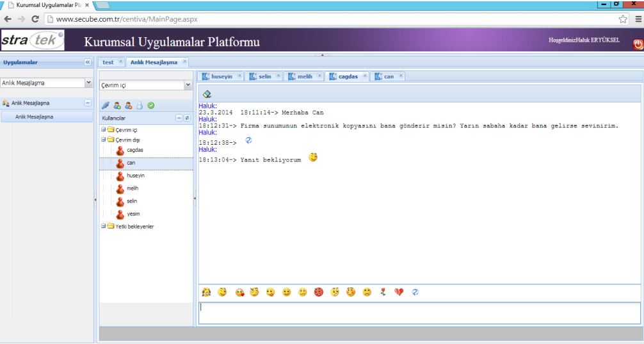Insert the broken heart emoji

(x=399, y=292)
